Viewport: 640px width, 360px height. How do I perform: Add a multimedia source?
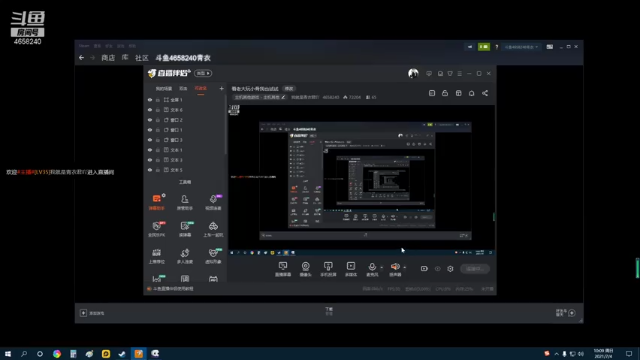click(351, 269)
